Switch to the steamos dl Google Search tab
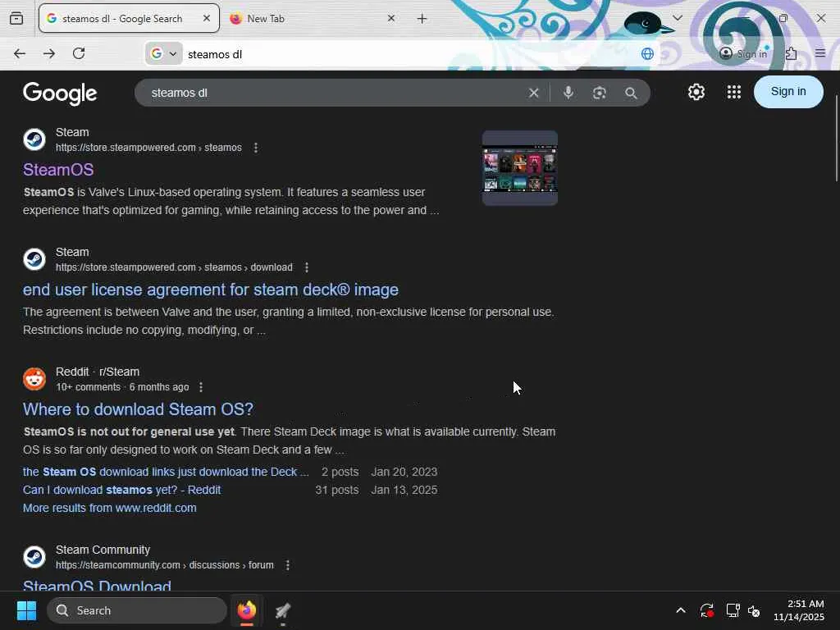The image size is (840, 630). [129, 18]
